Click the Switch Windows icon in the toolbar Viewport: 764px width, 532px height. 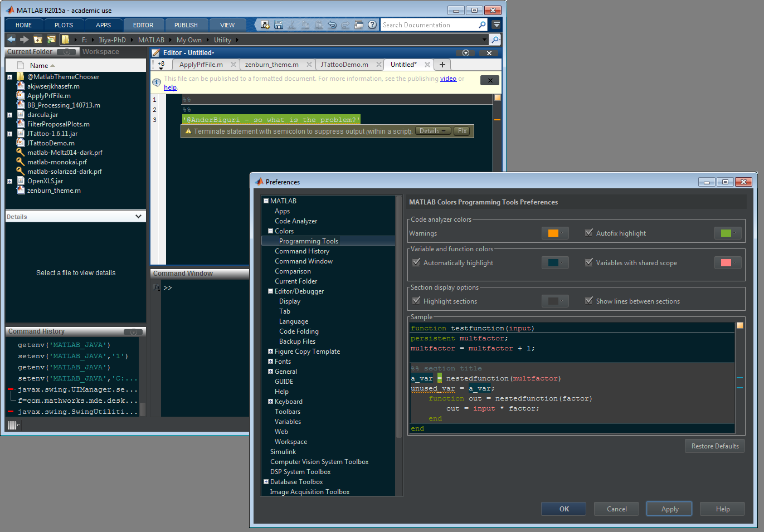point(359,25)
